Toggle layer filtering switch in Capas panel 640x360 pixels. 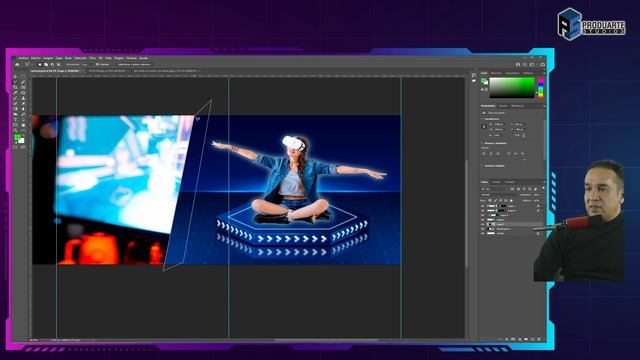[x=543, y=189]
